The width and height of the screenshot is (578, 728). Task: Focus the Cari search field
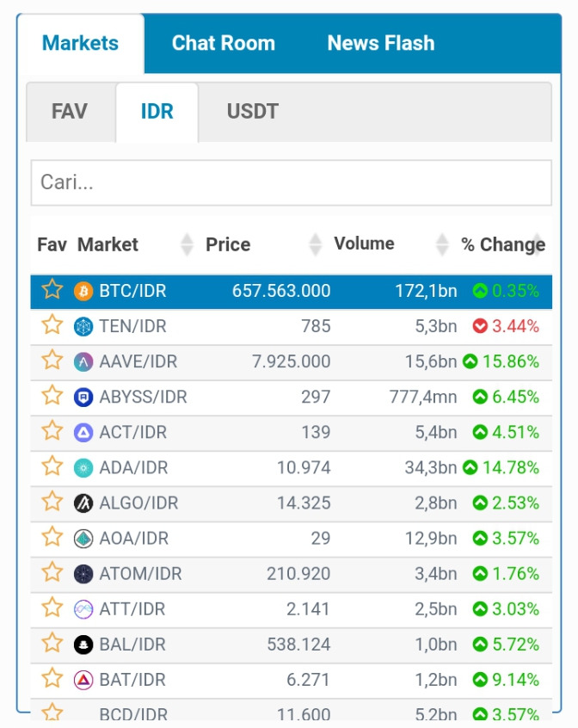pos(292,182)
